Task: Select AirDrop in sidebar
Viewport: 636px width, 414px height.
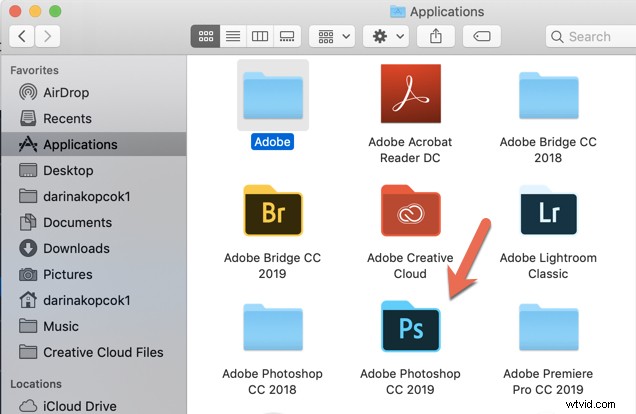Action: click(94, 92)
